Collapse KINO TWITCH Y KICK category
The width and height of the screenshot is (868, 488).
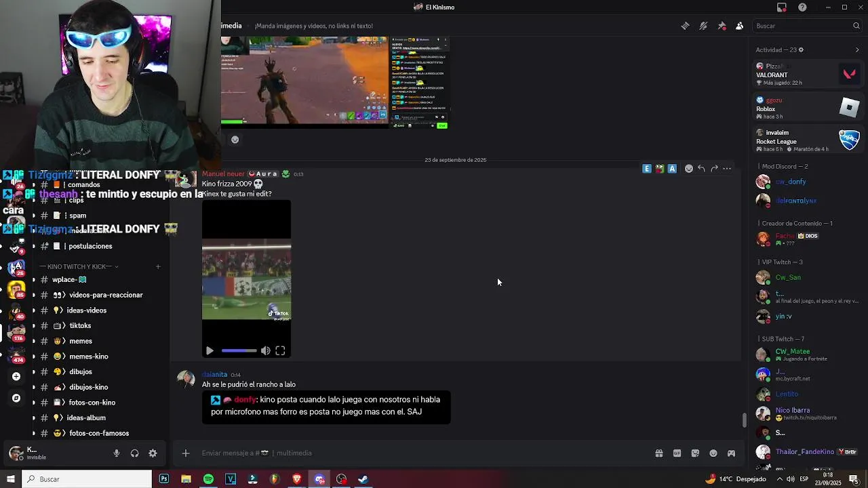79,266
